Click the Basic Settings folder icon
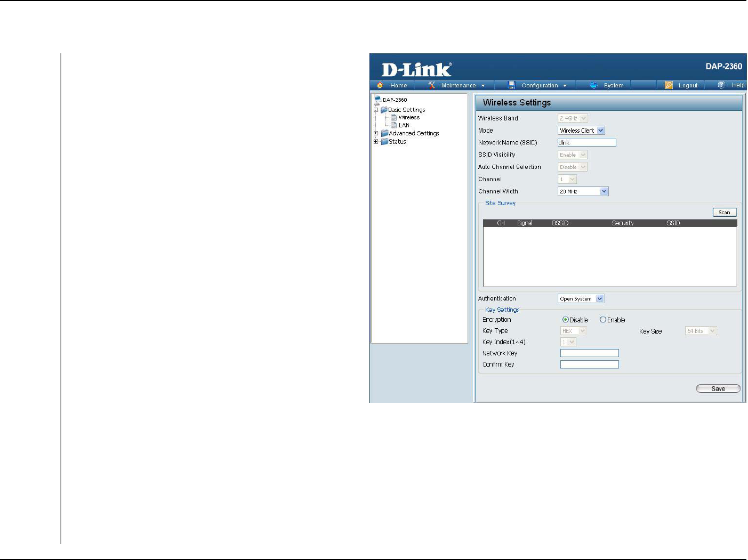 click(x=384, y=110)
